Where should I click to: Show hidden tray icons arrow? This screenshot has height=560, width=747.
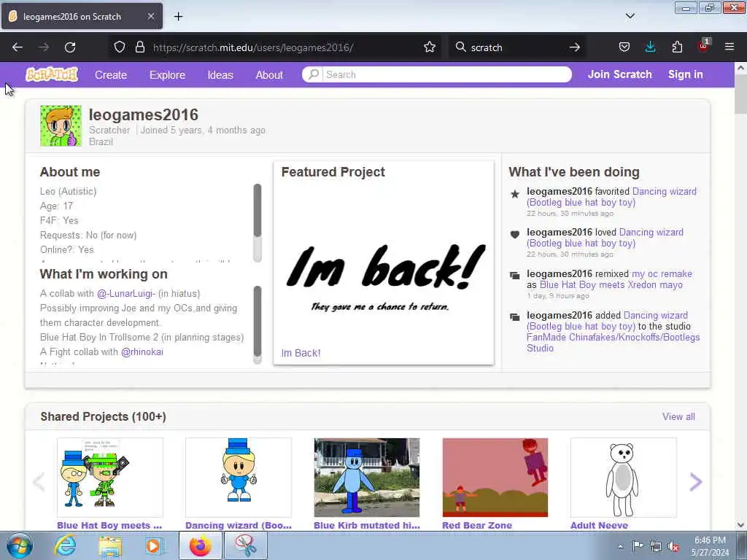tap(620, 546)
